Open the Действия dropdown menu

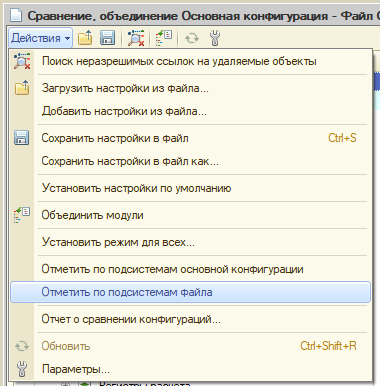point(40,38)
